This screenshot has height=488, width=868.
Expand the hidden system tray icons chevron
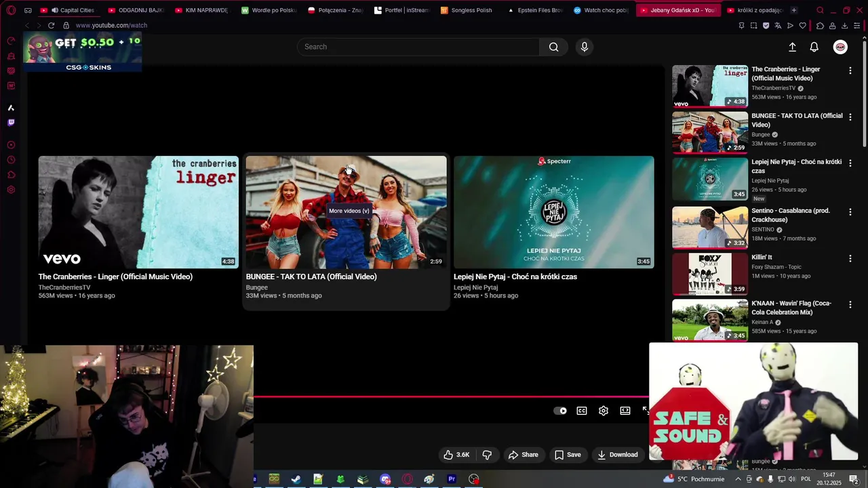click(x=738, y=479)
